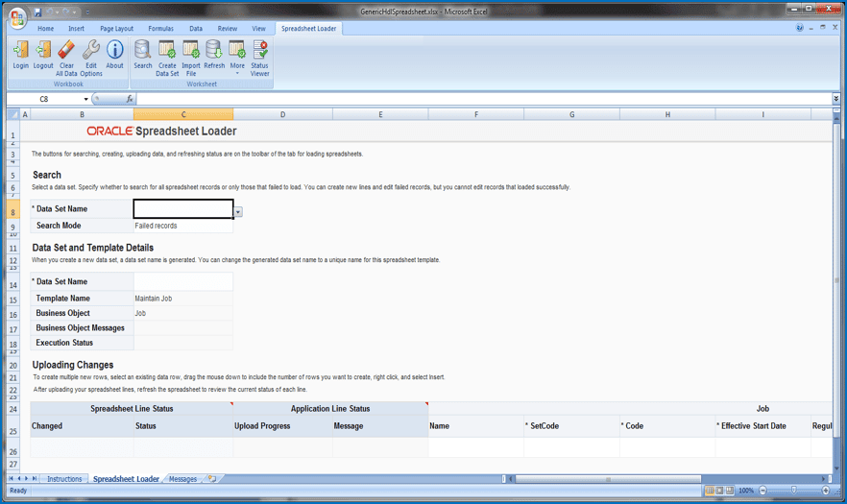Click the Redo icon in quick access toolbar
The height and width of the screenshot is (504, 847).
[x=66, y=12]
